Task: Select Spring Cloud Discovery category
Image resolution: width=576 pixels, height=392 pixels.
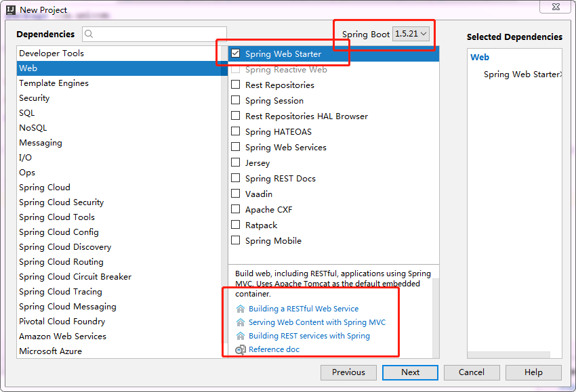Action: [119, 246]
